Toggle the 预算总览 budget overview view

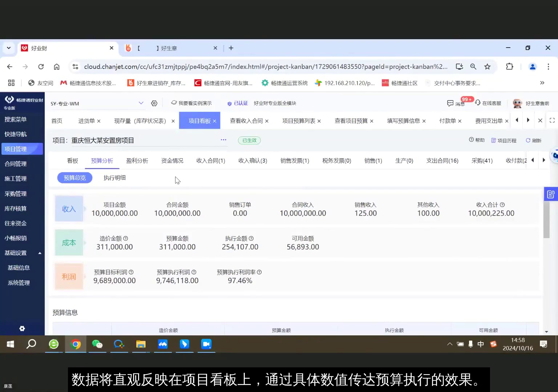pos(74,177)
